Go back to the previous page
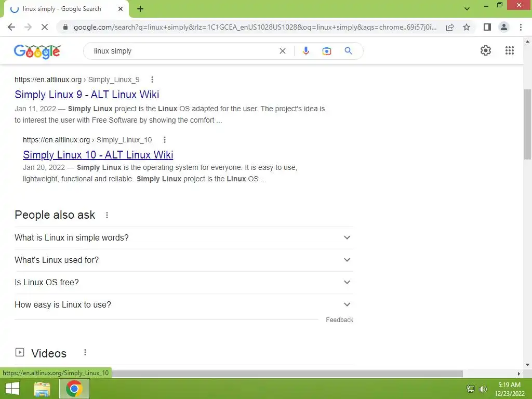The width and height of the screenshot is (532, 399). click(11, 27)
